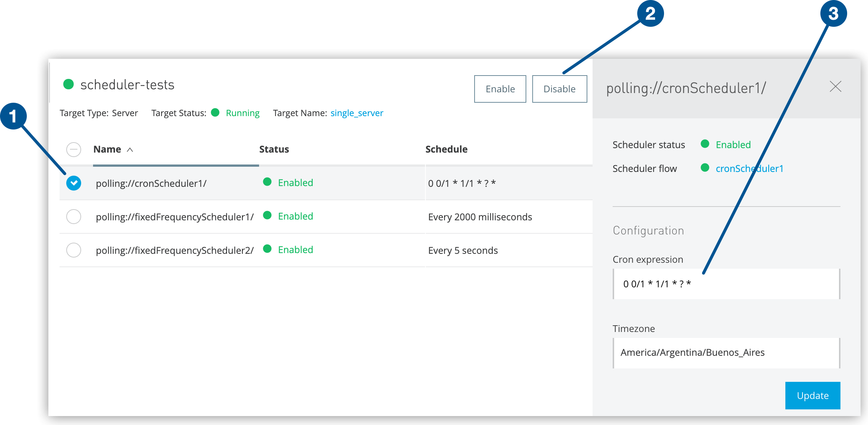Sort by the Name column header
This screenshot has width=868, height=425.
(107, 149)
